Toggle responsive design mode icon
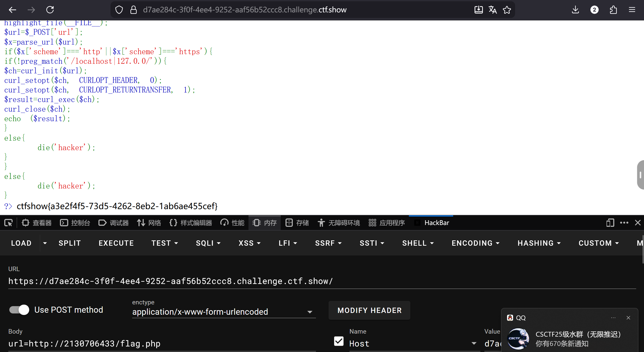Image resolution: width=644 pixels, height=352 pixels. pos(610,223)
